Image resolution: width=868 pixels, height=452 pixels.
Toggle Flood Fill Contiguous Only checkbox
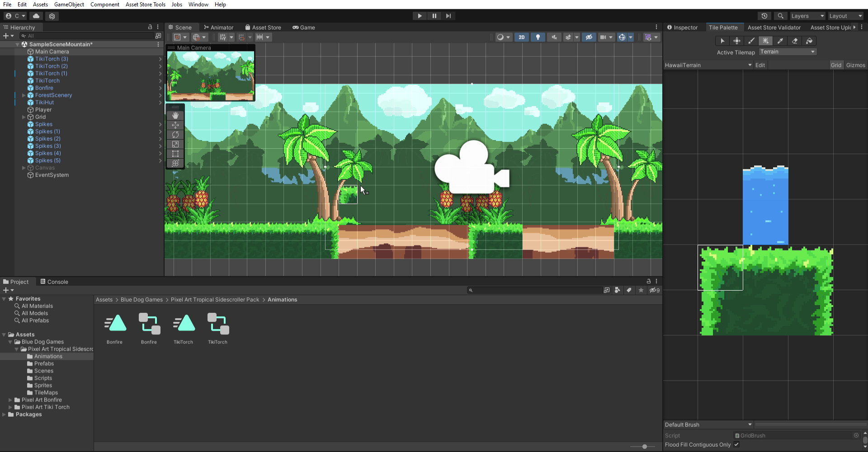(x=736, y=445)
